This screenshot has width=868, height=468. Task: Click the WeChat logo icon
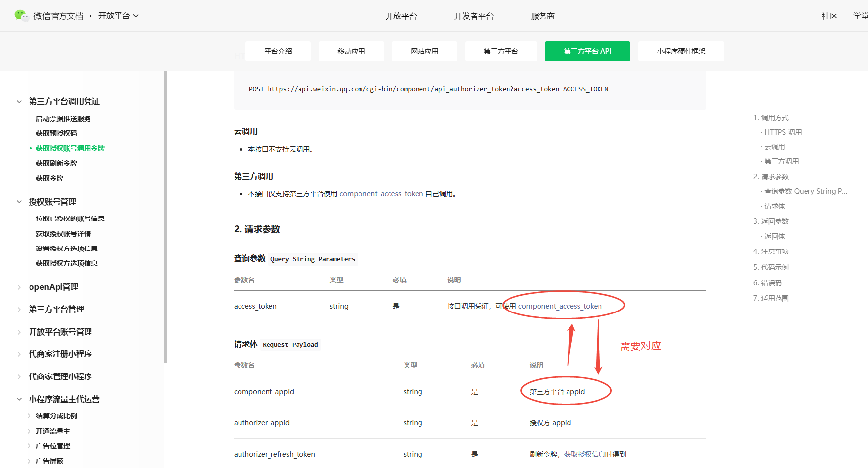[x=22, y=15]
